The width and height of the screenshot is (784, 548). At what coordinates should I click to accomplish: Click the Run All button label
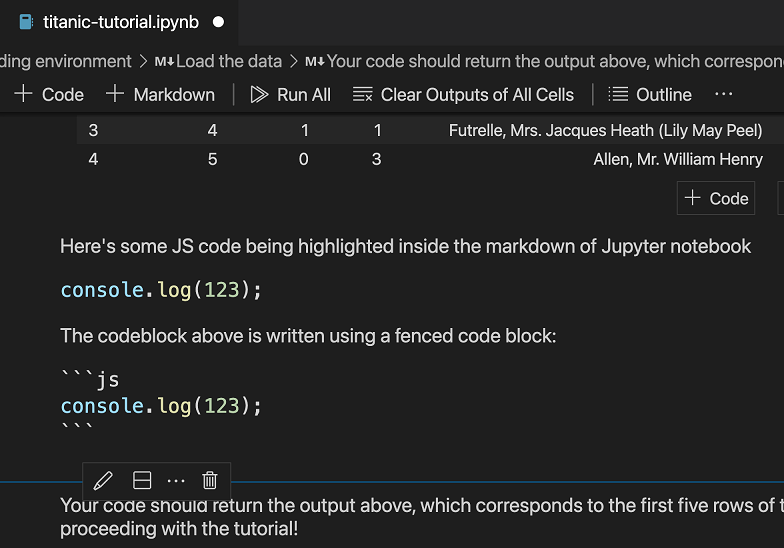(303, 94)
